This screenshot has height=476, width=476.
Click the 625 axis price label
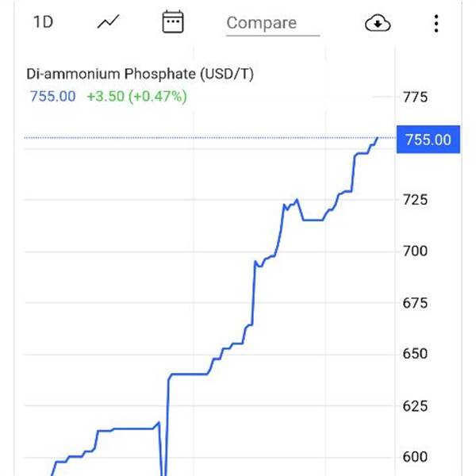click(415, 406)
